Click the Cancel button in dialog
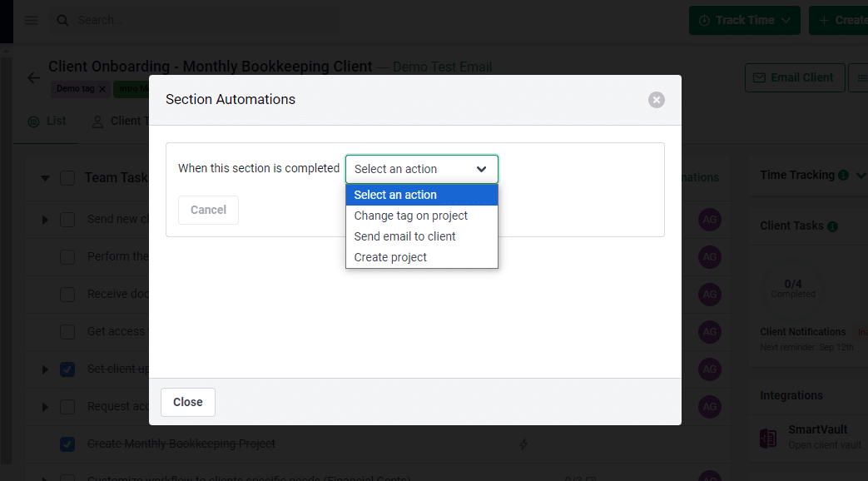 coord(208,210)
